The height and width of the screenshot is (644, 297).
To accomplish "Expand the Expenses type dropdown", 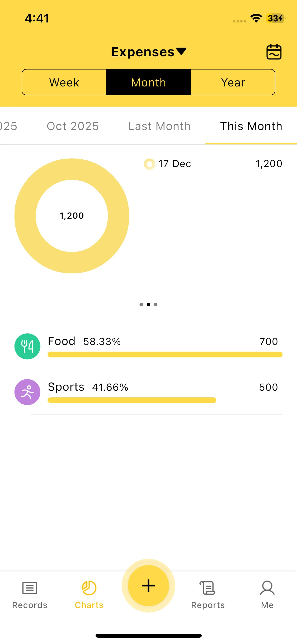I will pyautogui.click(x=148, y=52).
